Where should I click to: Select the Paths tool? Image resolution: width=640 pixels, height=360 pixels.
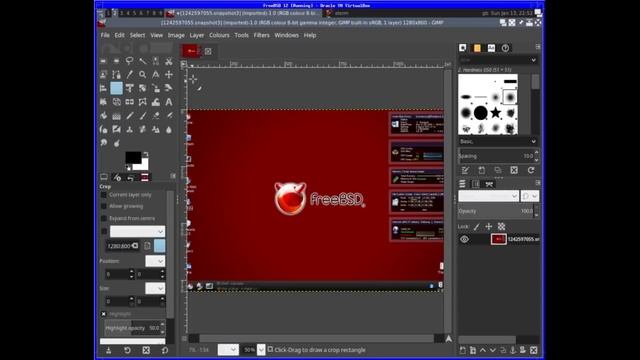point(116,75)
